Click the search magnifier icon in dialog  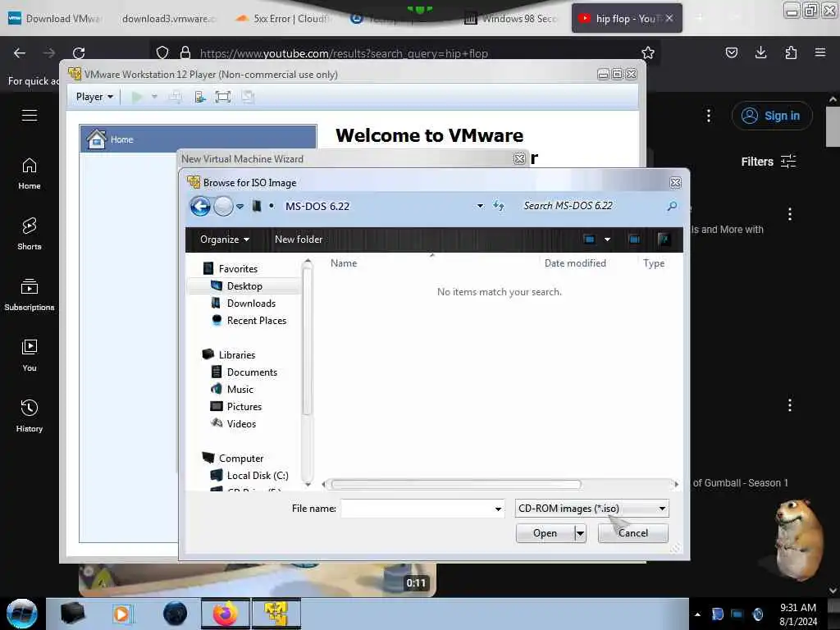672,206
